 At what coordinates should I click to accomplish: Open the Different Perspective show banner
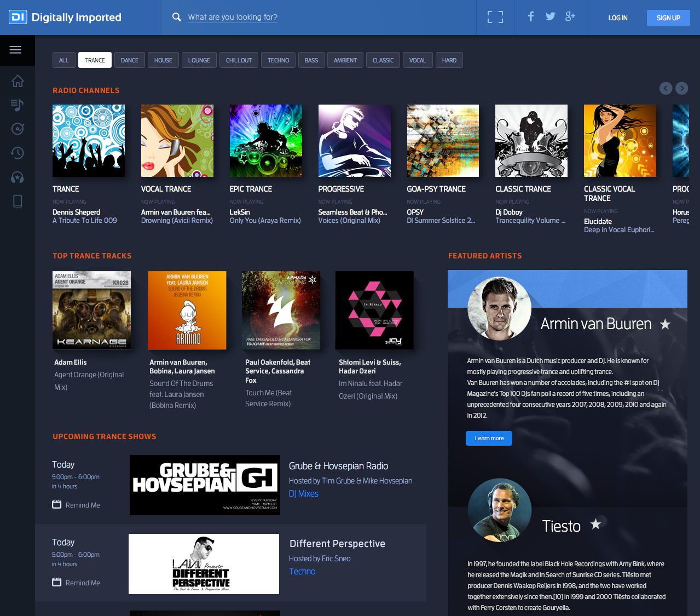pyautogui.click(x=204, y=564)
